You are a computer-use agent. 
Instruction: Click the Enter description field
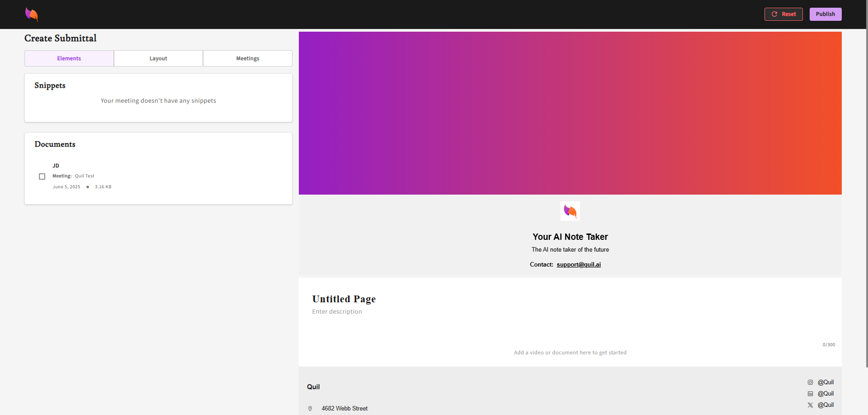tap(337, 312)
